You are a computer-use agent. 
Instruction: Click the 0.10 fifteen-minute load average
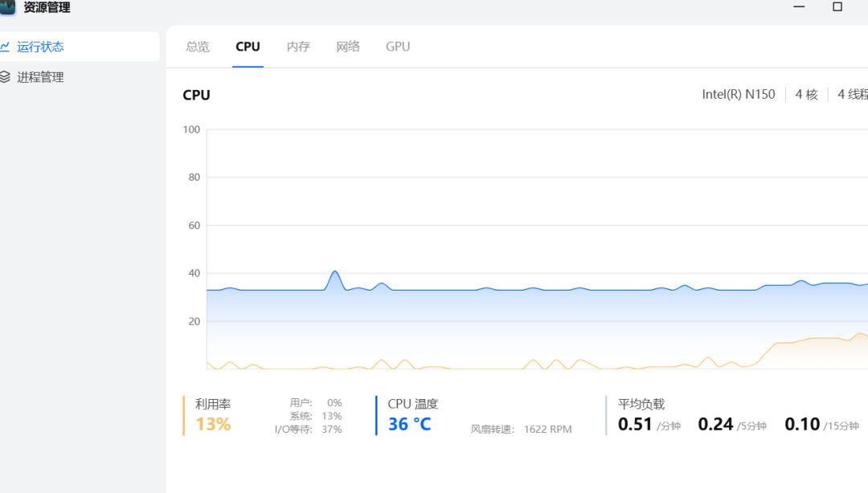[x=802, y=424]
